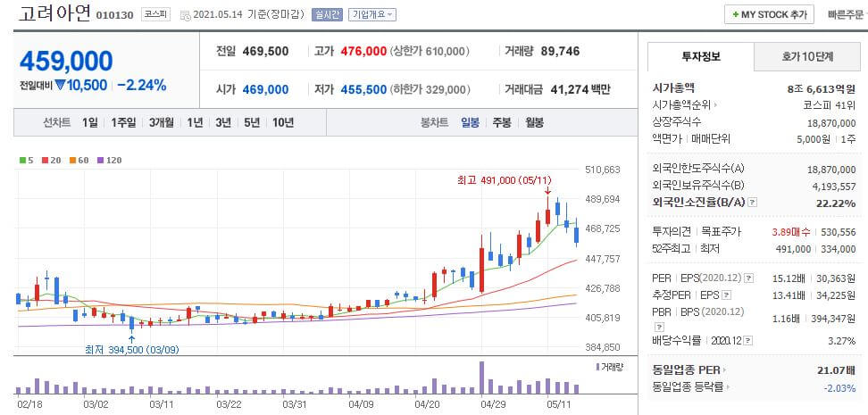Open help icon beside PER EPS(2020.12)
The image size is (868, 415).
(749, 278)
